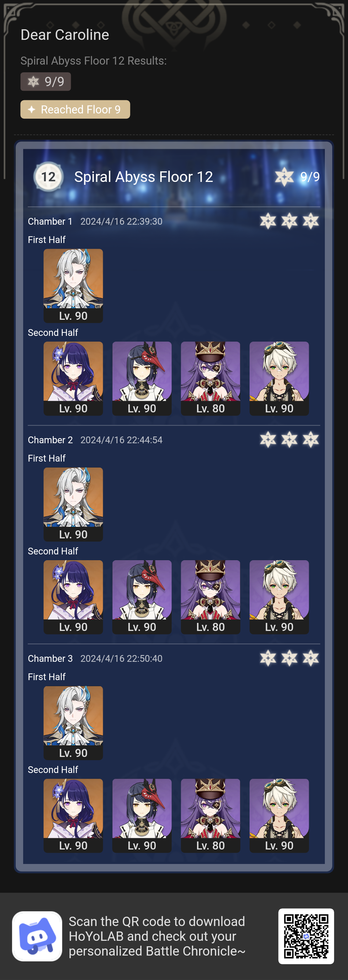
Task: Click the Reached Floor 9 badge
Action: pos(75,110)
